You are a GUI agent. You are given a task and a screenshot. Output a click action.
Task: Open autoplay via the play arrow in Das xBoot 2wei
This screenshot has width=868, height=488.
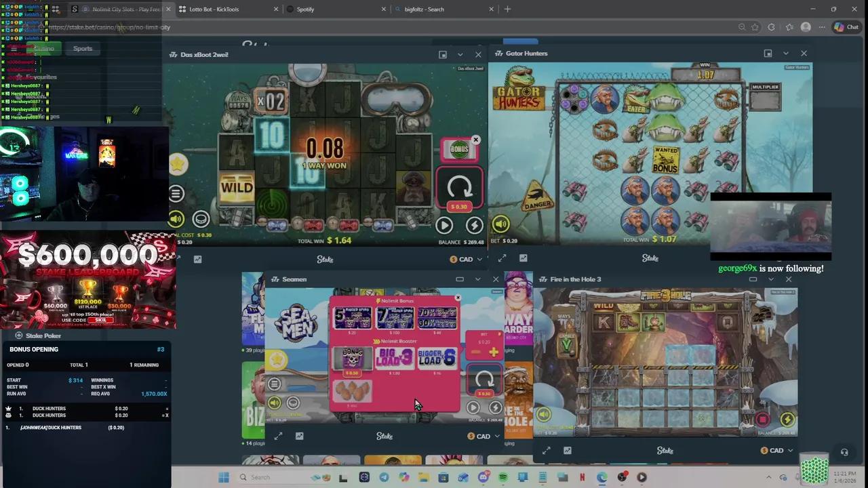tap(444, 225)
